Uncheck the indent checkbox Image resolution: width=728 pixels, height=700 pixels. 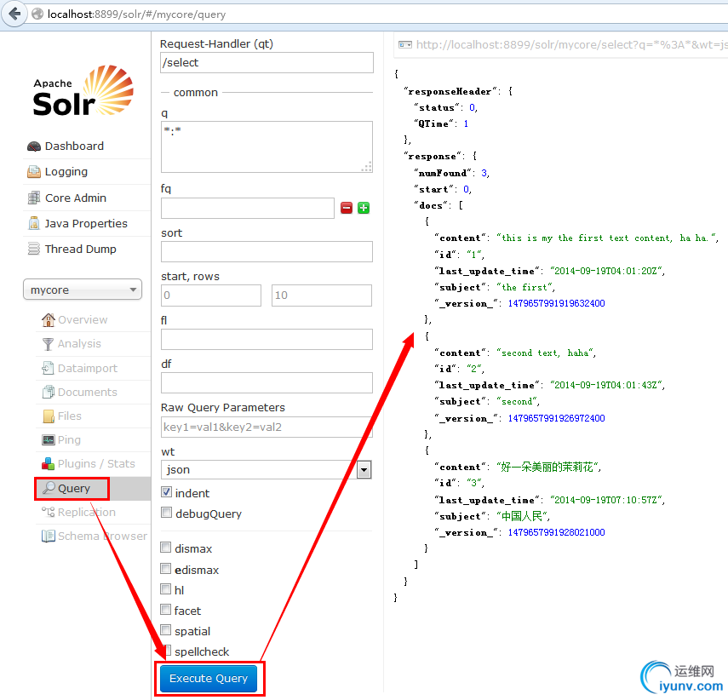point(166,492)
